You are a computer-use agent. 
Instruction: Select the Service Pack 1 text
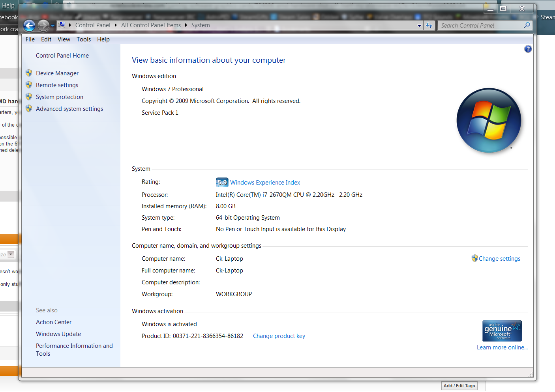pyautogui.click(x=160, y=113)
